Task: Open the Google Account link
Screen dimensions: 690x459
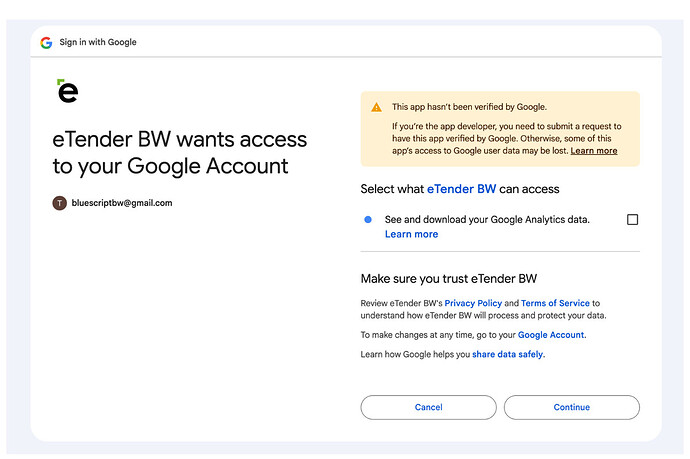Action: click(x=551, y=334)
